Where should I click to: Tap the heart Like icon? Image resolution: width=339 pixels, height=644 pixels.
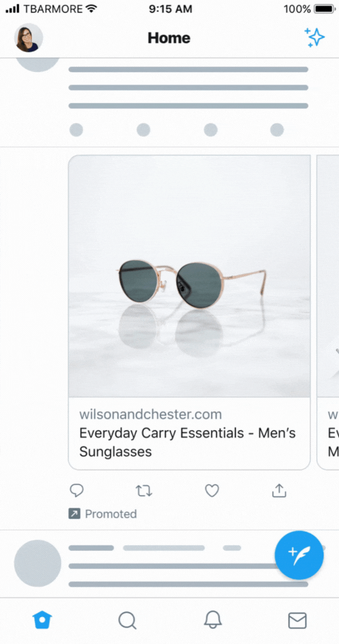[211, 490]
